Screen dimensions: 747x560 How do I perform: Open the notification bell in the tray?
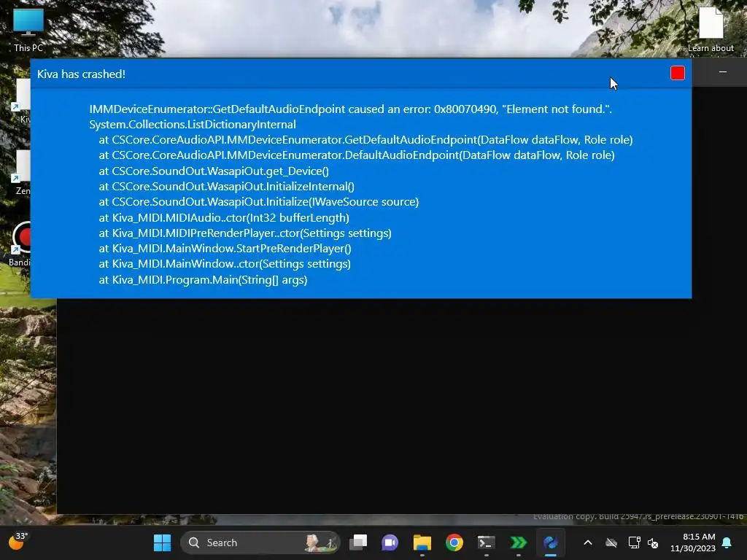[x=727, y=542]
